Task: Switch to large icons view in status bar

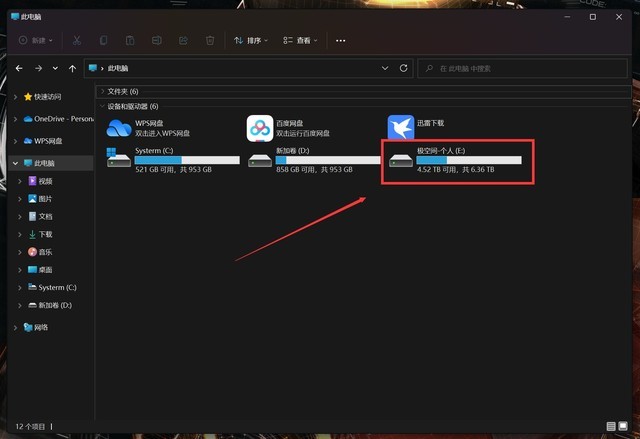Action: click(623, 426)
